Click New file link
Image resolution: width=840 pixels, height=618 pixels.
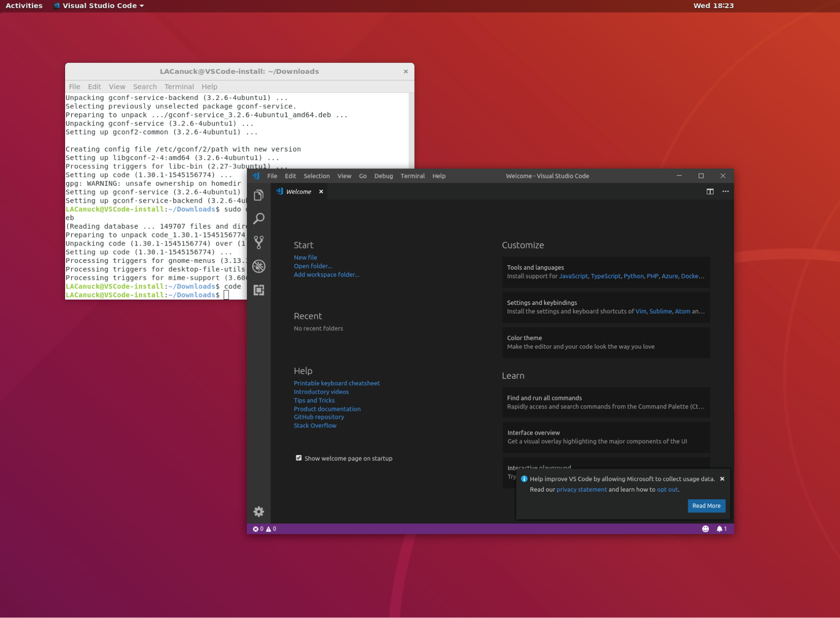click(x=305, y=257)
